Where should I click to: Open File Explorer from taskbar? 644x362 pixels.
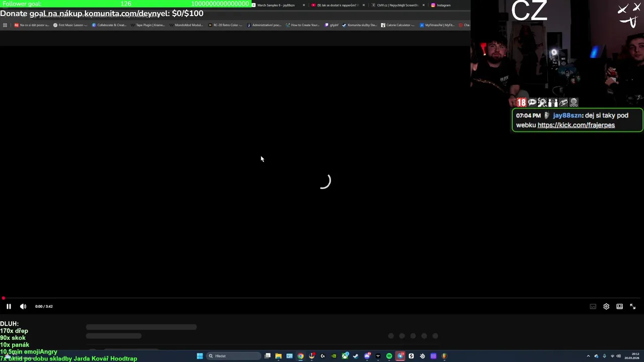point(278,356)
